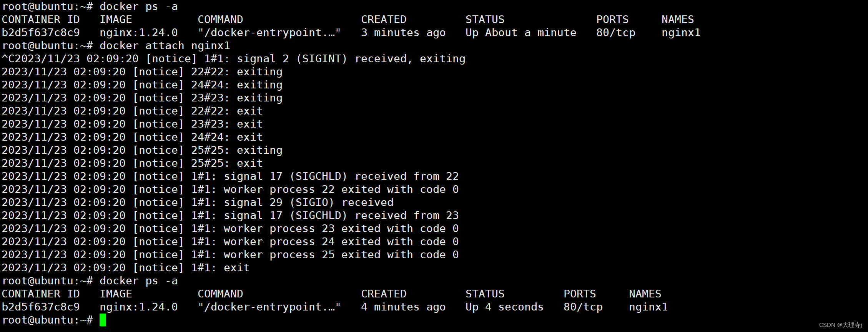The image size is (868, 332).
Task: Click the first '80/tcp' ports value
Action: click(x=615, y=33)
